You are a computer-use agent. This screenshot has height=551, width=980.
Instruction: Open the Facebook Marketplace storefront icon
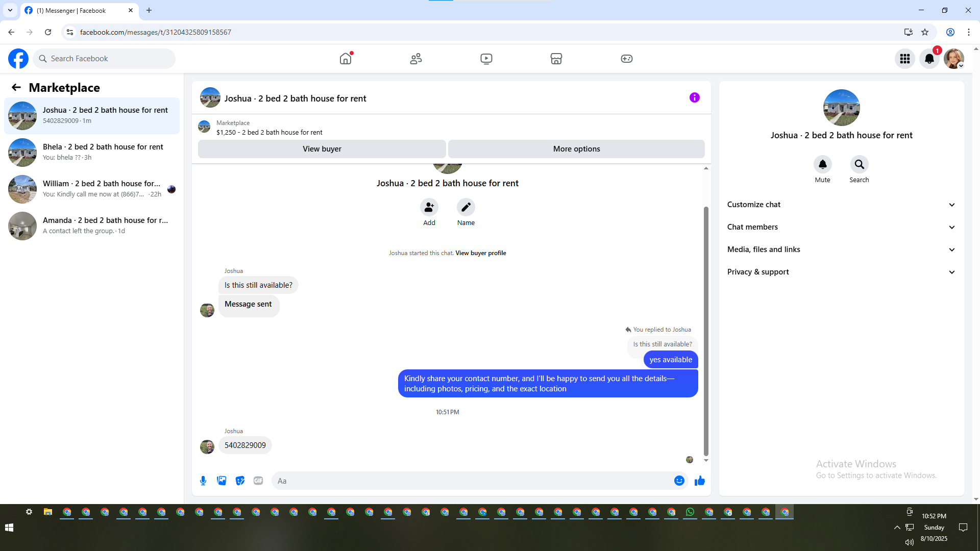pyautogui.click(x=556, y=59)
